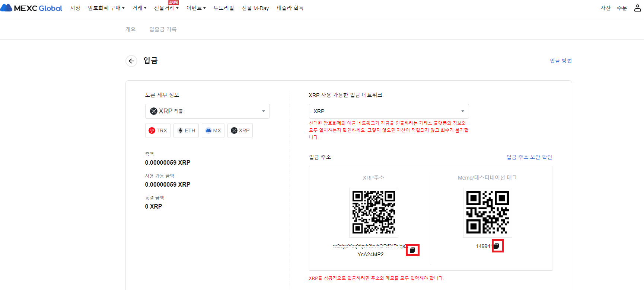Open the XRP deposit network dropdown
Screen dimensions: 644x290
(x=389, y=111)
